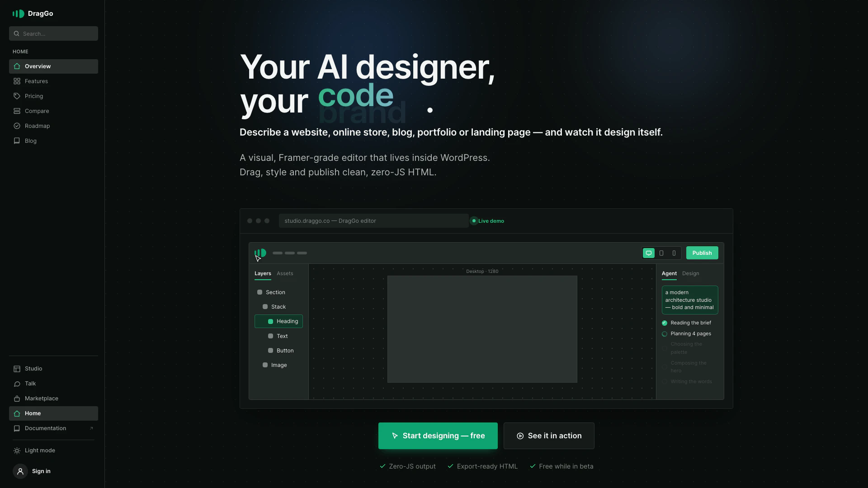Click the Marketplace bag icon
This screenshot has height=488, width=868.
(17, 399)
